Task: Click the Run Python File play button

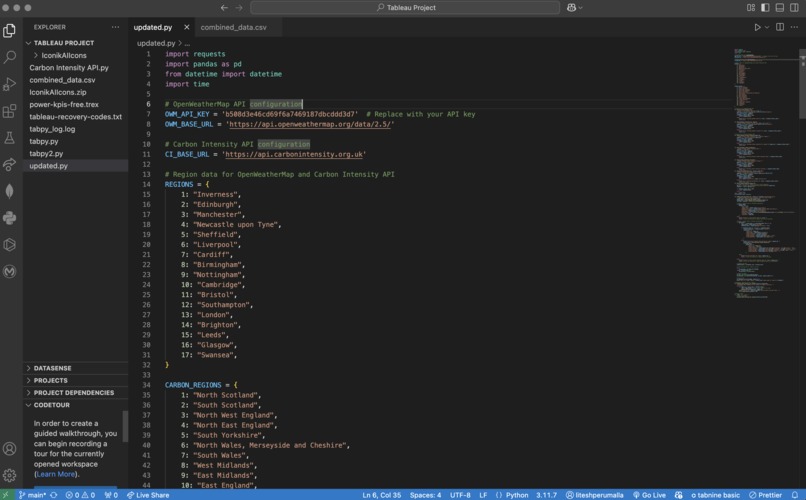Action: pyautogui.click(x=757, y=27)
